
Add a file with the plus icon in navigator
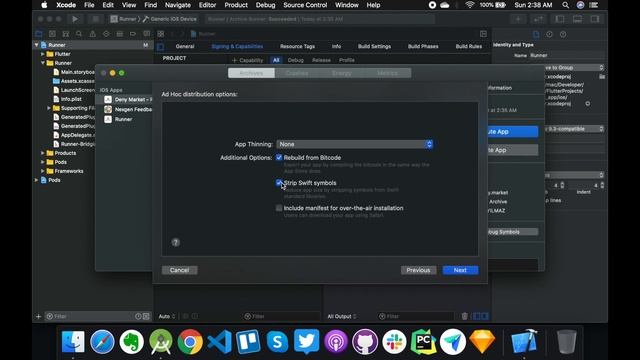coord(38,316)
